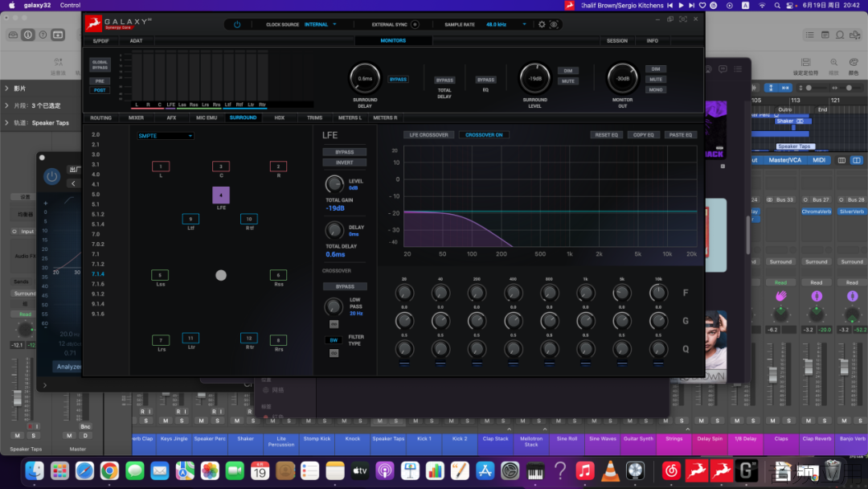868x489 pixels.
Task: Open the Clock Source Internal dropdown
Action: click(320, 24)
